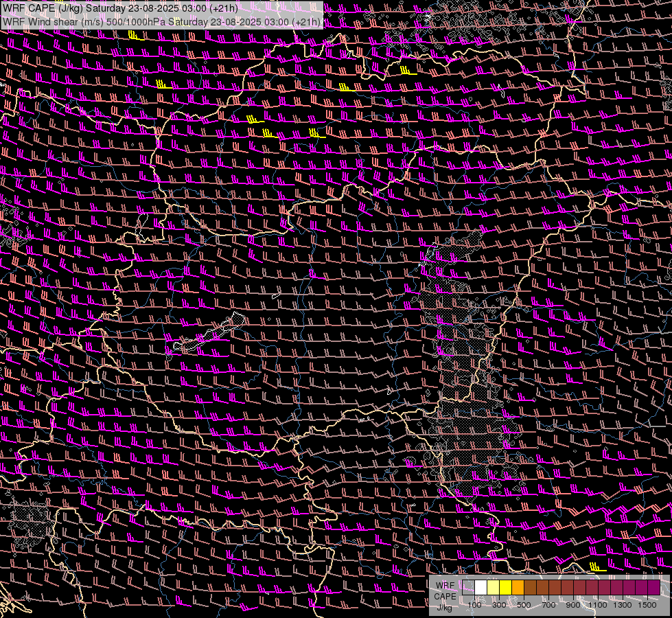The image size is (672, 618).
Task: Click the white CAPE legend swatch
Action: pos(481,587)
